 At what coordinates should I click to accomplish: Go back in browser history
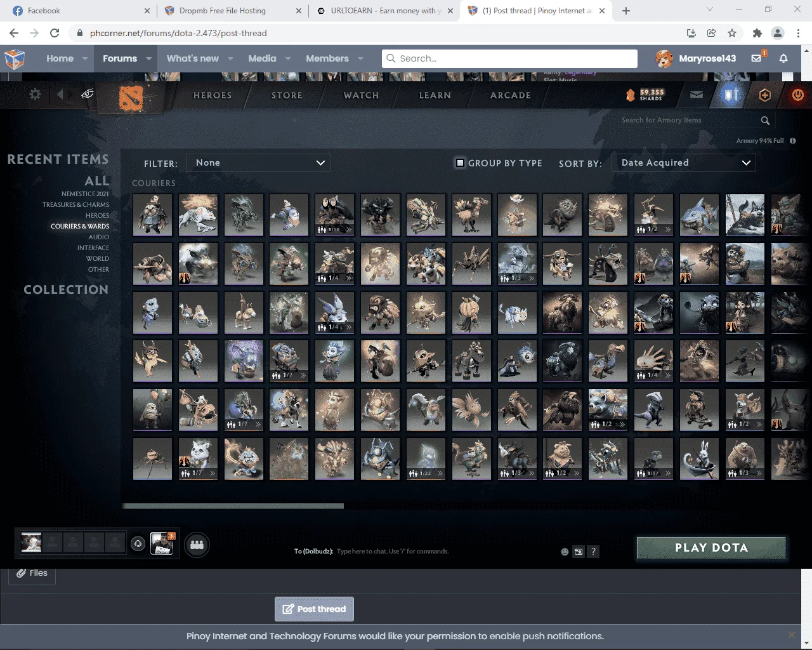point(14,33)
